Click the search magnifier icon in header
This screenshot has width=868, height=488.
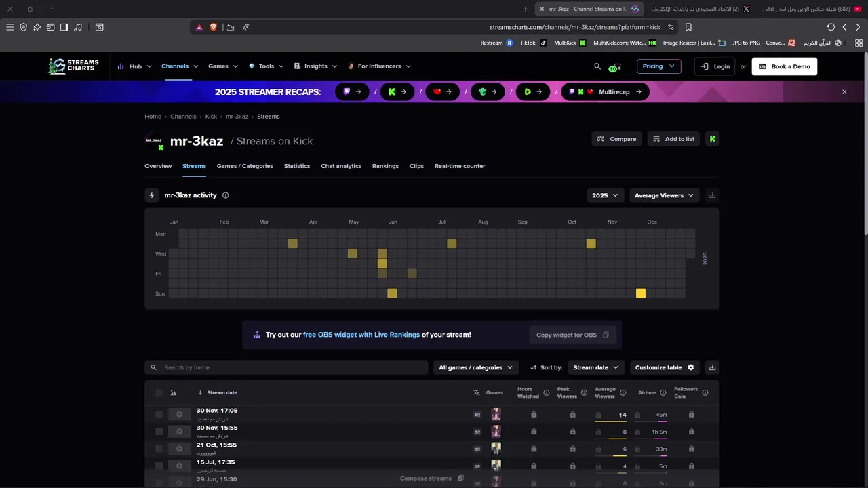(597, 66)
